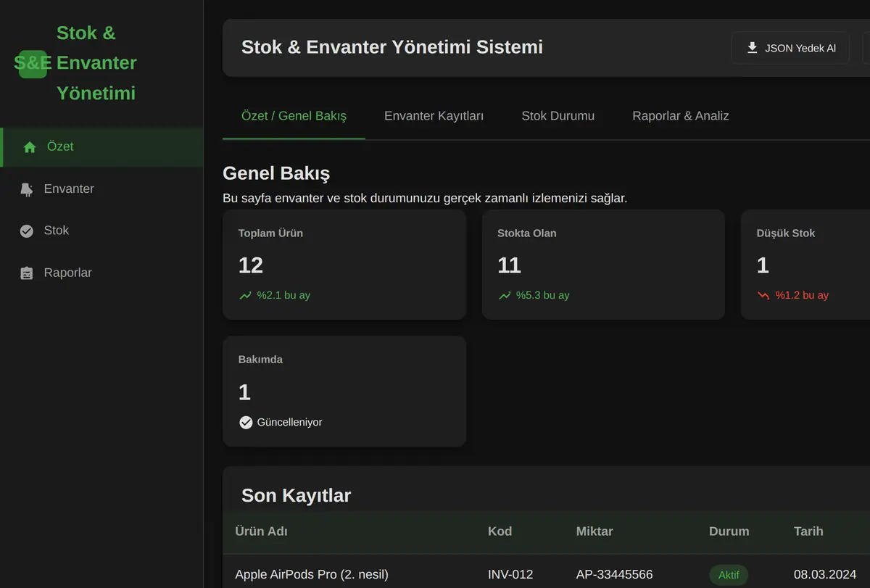Click the JSON Yedek Al button
Image resolution: width=870 pixels, height=588 pixels.
pyautogui.click(x=790, y=48)
